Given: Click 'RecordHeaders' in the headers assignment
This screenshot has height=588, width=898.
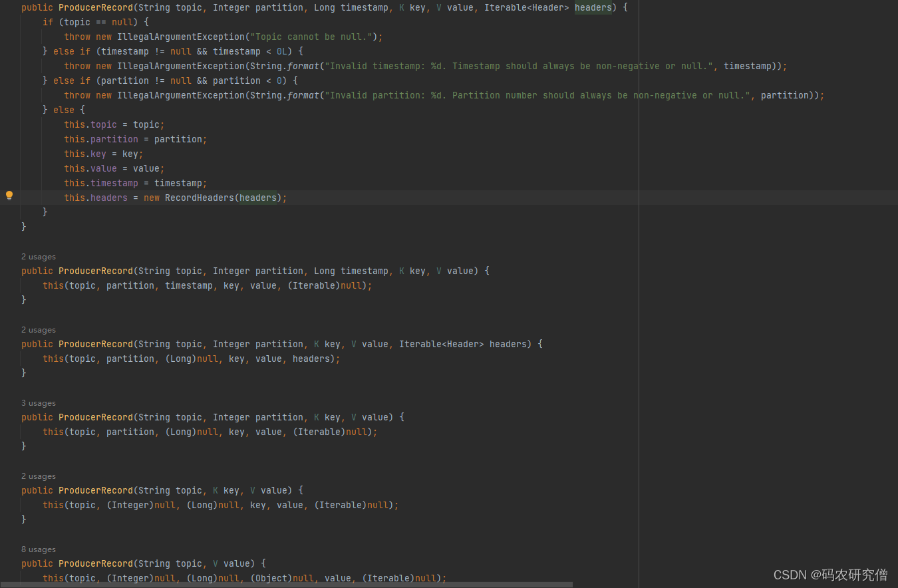Looking at the screenshot, I should click(x=200, y=198).
